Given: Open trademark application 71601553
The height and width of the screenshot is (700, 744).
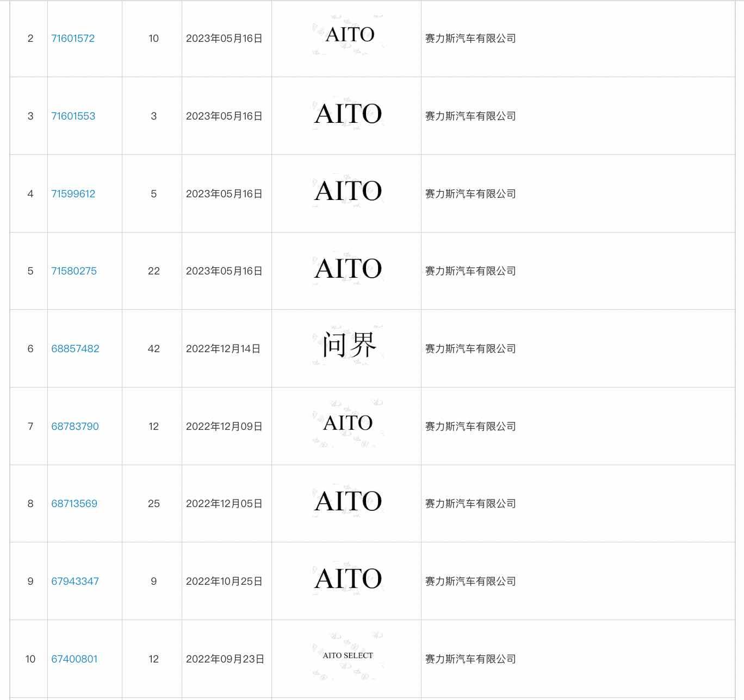Looking at the screenshot, I should pos(73,116).
